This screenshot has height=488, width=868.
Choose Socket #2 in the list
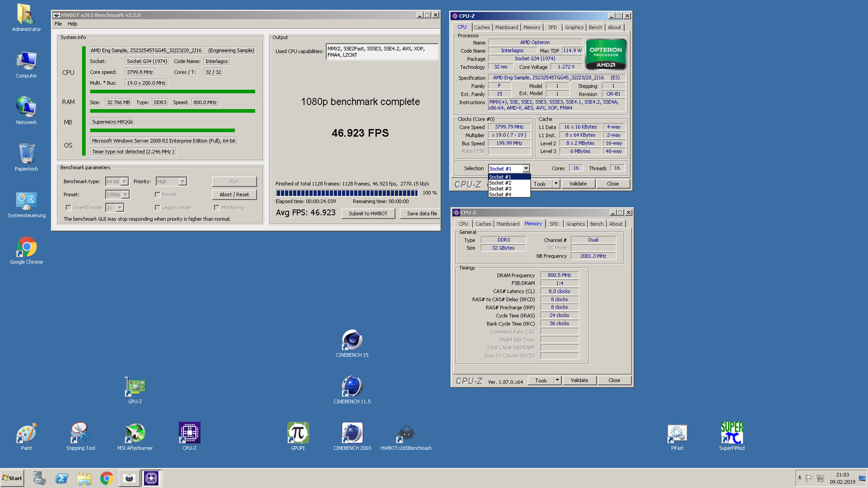(x=509, y=183)
